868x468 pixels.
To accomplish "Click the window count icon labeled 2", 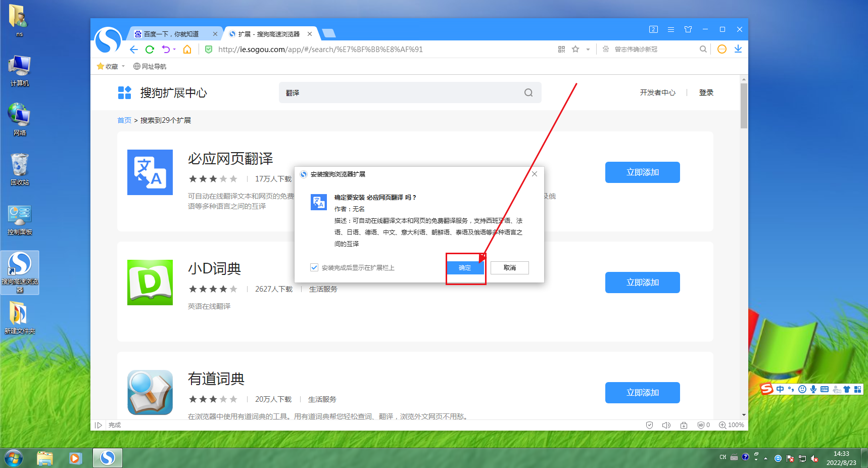I will 653,29.
